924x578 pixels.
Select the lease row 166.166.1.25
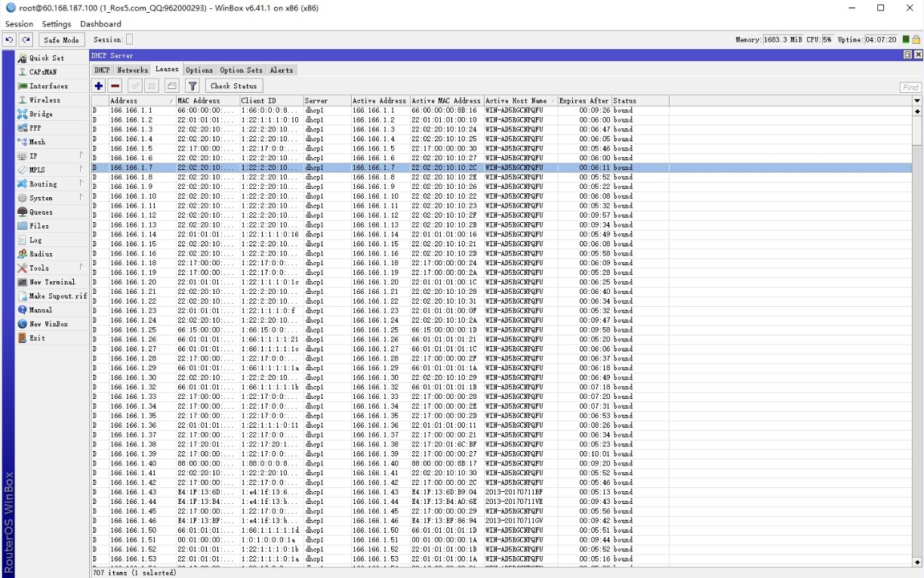pos(501,330)
